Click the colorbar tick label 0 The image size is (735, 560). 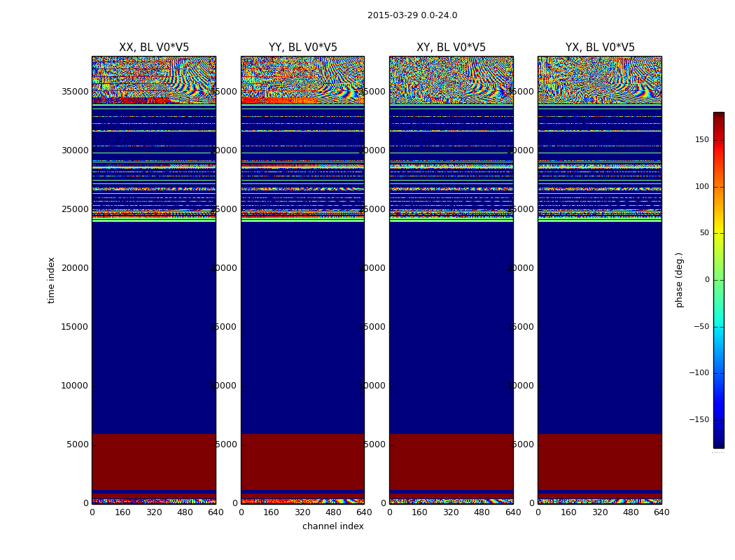[706, 280]
